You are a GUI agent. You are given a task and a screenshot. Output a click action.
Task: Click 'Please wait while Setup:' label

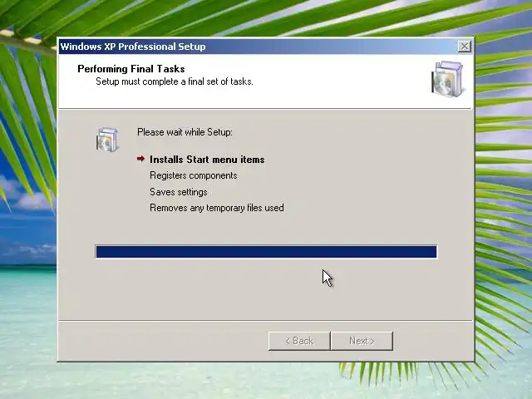[185, 132]
